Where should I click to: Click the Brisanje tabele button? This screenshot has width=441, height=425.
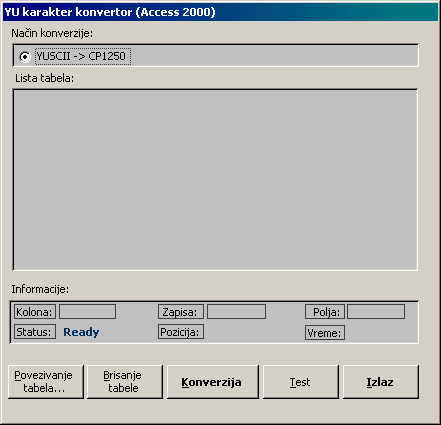pyautogui.click(x=125, y=382)
